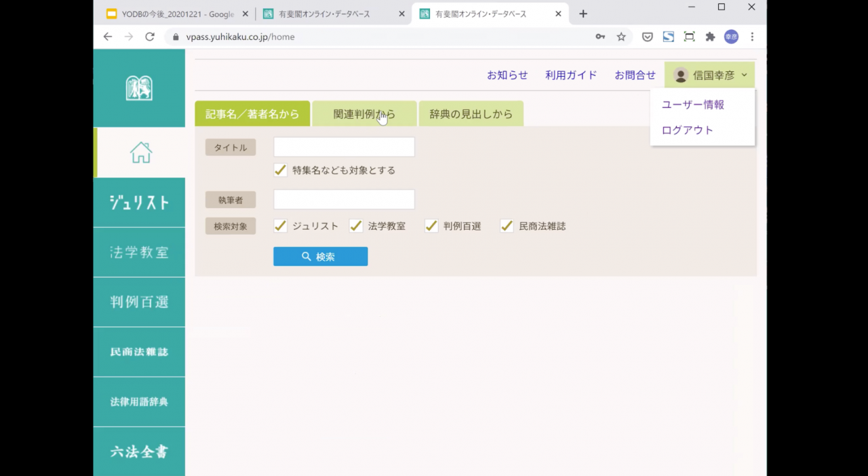The width and height of the screenshot is (868, 476).
Task: Open the 利用ガイド link
Action: (x=570, y=75)
